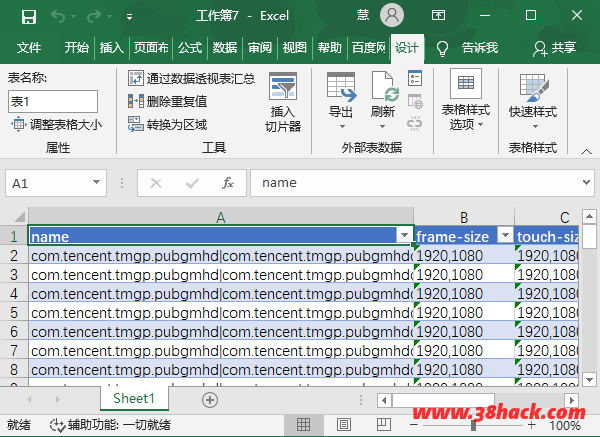The width and height of the screenshot is (600, 437).
Task: Click the unlink icon in 外部表数据
Action: (x=415, y=124)
